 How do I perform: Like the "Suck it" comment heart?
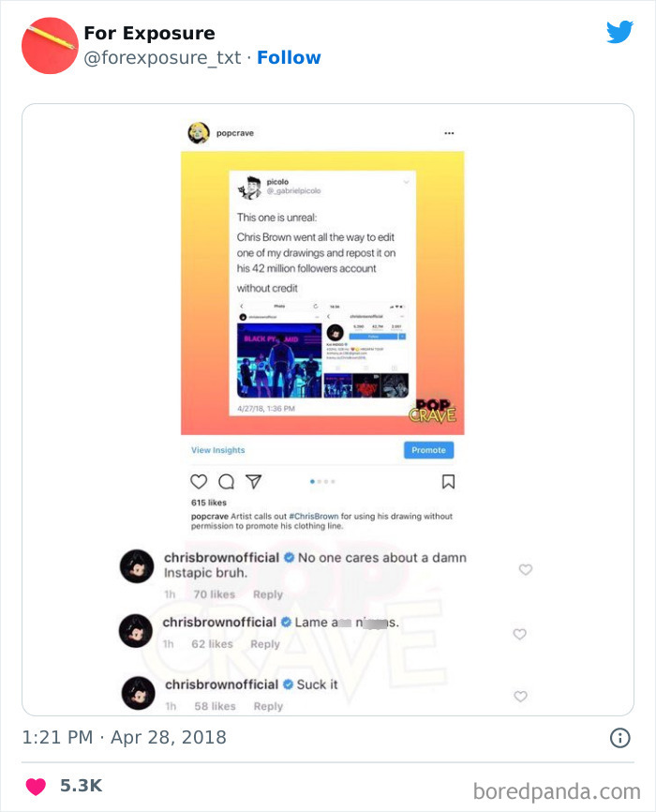(x=520, y=697)
